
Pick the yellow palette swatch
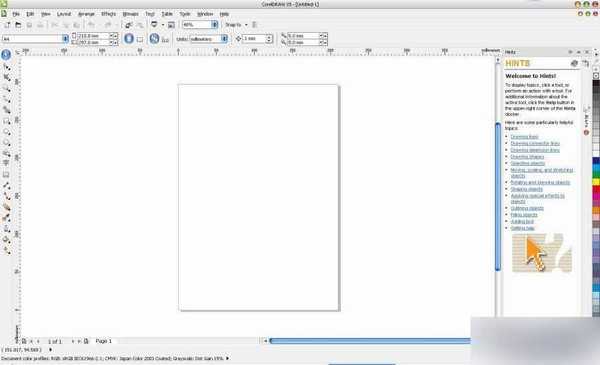596,181
